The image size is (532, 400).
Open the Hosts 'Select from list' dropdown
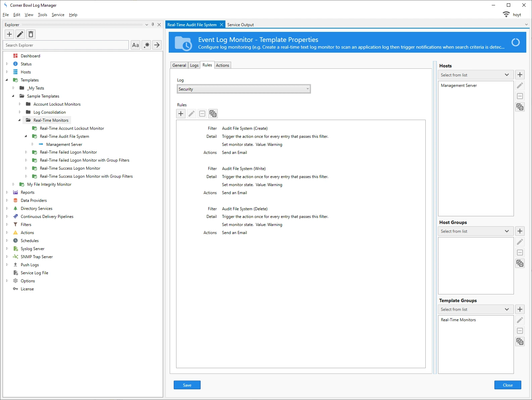[x=475, y=75]
